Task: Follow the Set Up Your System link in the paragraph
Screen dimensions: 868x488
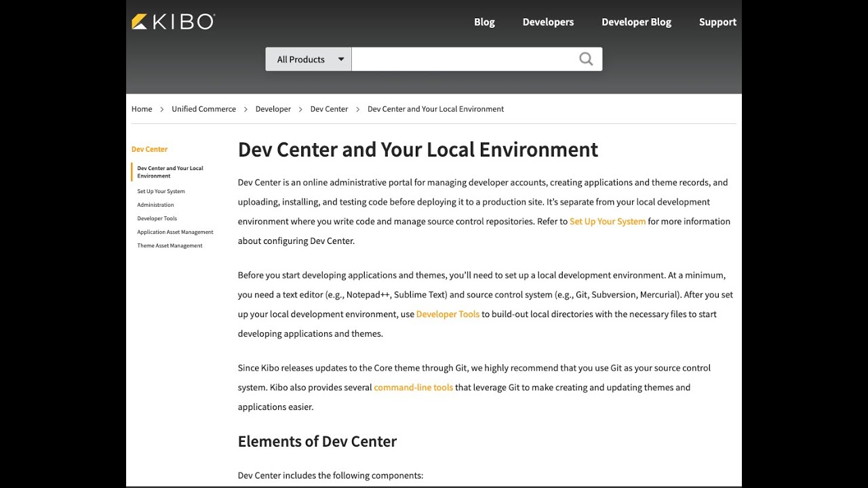Action: click(608, 221)
